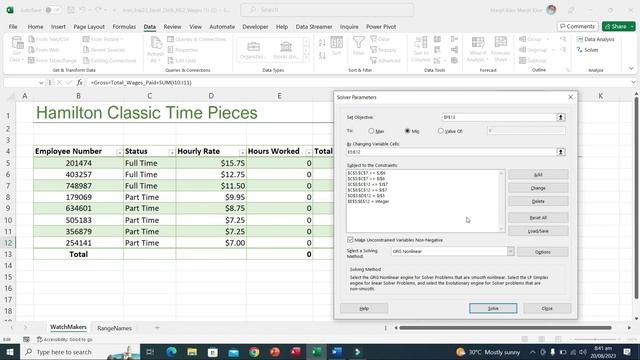Open the Status column filter dropdown
Image resolution: width=640 pixels, height=360 pixels.
tap(171, 152)
